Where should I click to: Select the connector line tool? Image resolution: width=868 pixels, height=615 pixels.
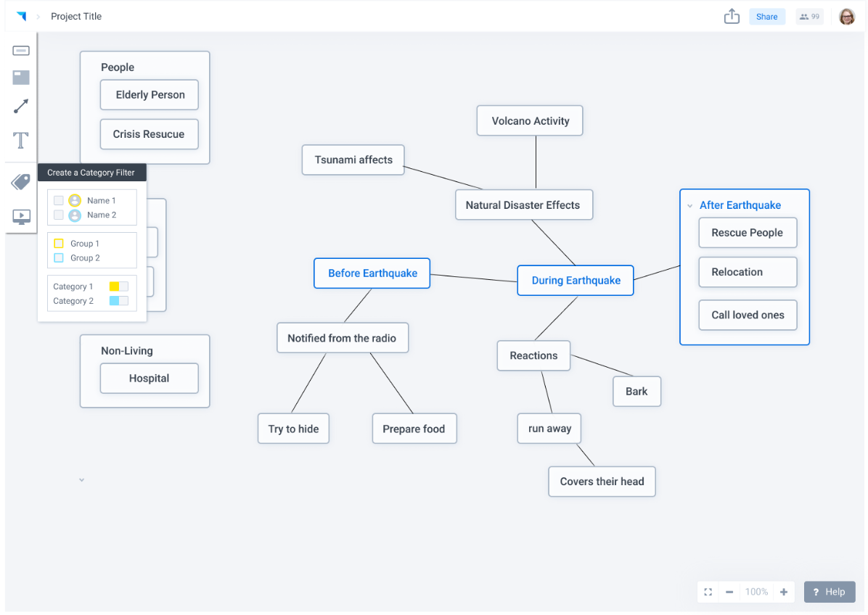point(21,106)
